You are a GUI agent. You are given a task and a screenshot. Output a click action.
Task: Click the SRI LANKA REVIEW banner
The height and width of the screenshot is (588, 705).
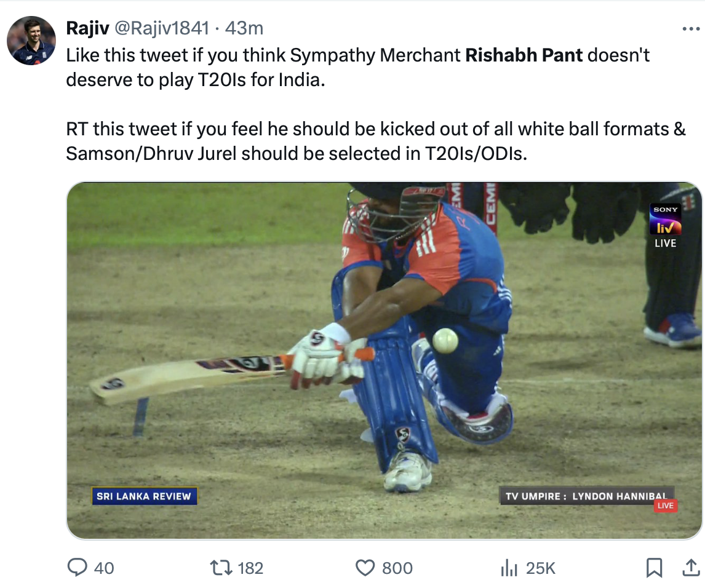(x=145, y=496)
